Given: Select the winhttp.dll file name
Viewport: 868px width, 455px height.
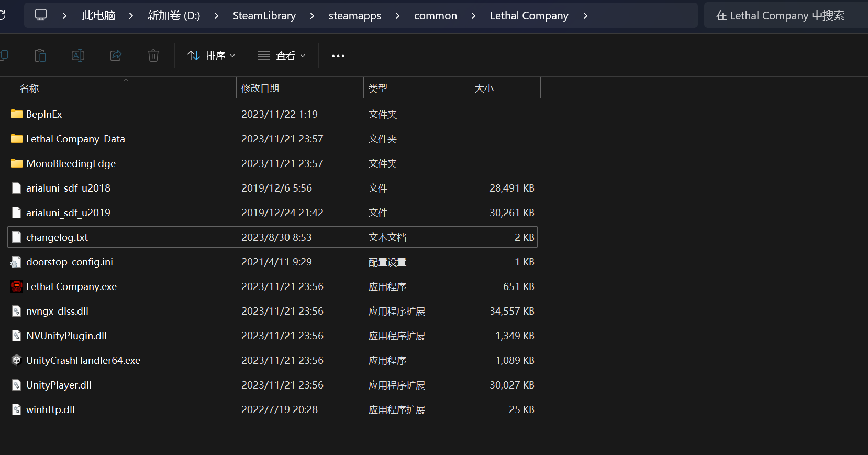Looking at the screenshot, I should click(50, 409).
